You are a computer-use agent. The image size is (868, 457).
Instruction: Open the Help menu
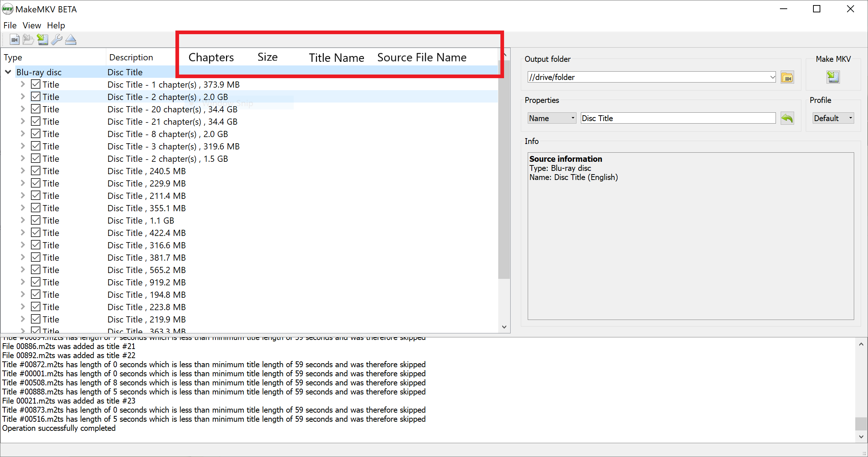(56, 25)
